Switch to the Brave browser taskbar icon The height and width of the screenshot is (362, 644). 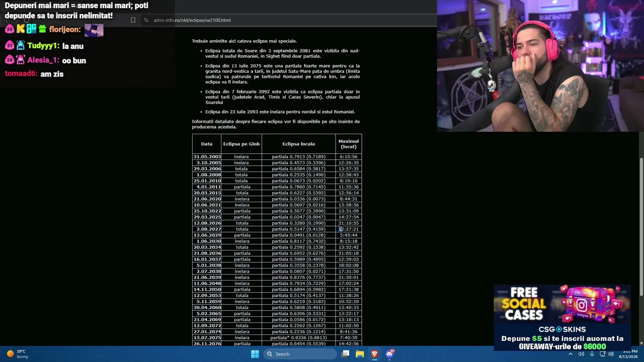(x=374, y=354)
